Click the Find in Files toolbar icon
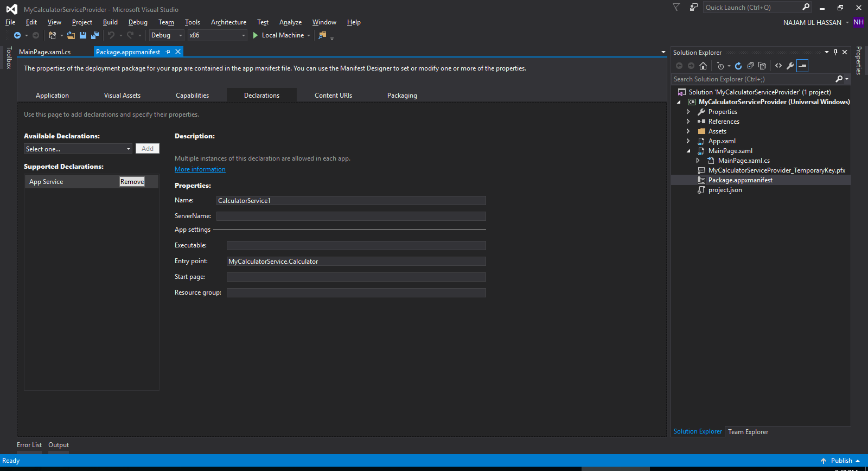Screen dimensions: 868x471 point(322,35)
